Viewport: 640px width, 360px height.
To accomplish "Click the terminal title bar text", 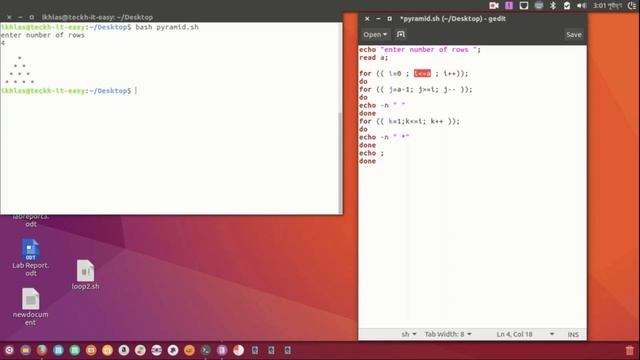I will click(x=97, y=17).
